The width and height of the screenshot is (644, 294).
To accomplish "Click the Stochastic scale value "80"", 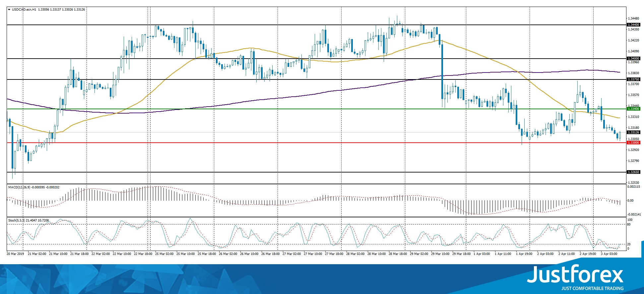I will pos(629,224).
